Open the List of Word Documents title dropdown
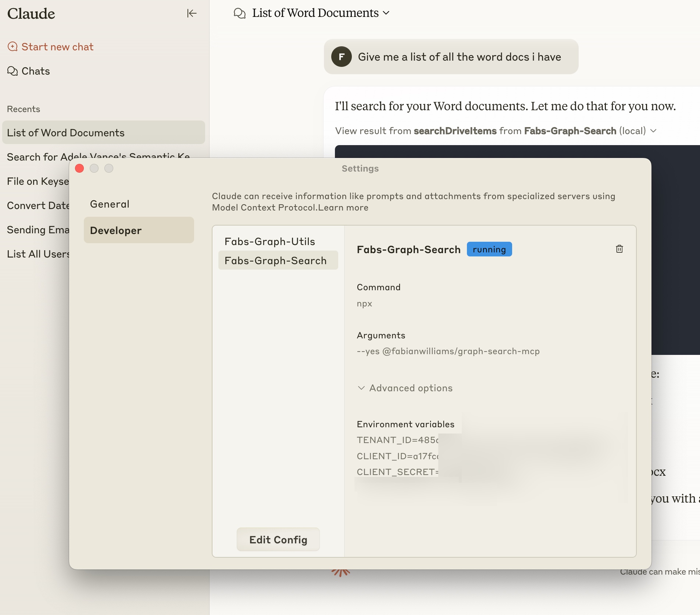This screenshot has width=700, height=615. pos(386,13)
